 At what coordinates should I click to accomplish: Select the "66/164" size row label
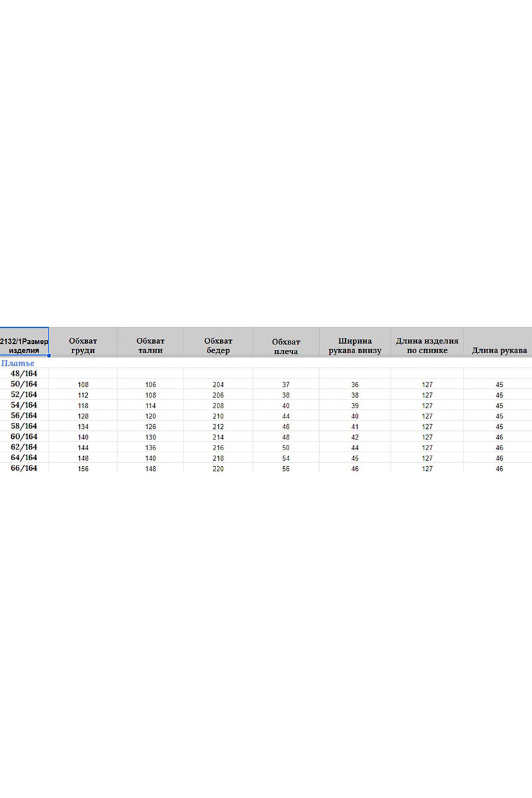click(25, 468)
